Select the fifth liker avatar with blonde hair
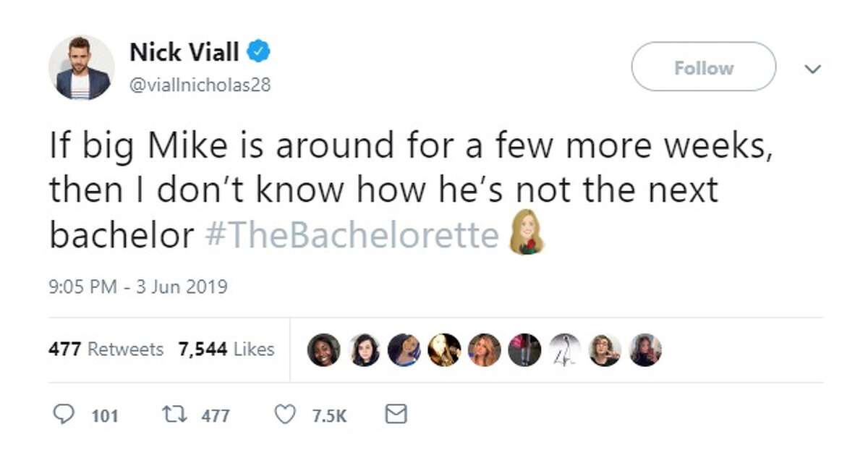The height and width of the screenshot is (458, 868). pos(484,350)
